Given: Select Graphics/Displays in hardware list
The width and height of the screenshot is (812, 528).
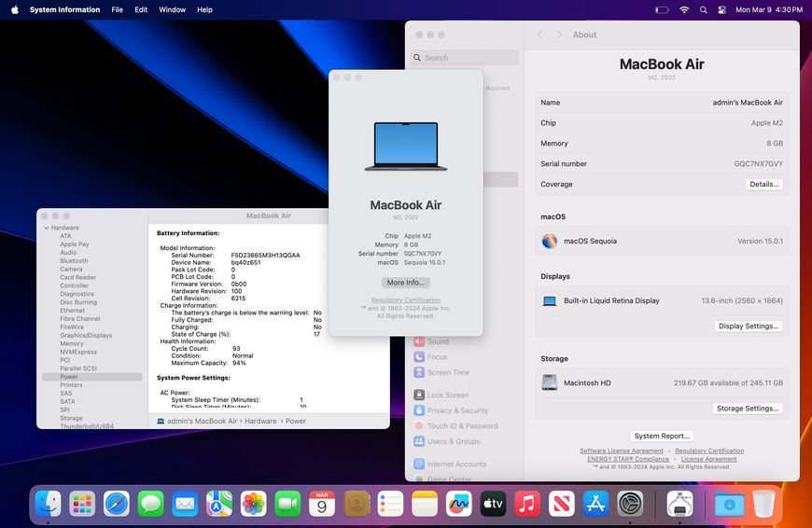Looking at the screenshot, I should pyautogui.click(x=86, y=336).
